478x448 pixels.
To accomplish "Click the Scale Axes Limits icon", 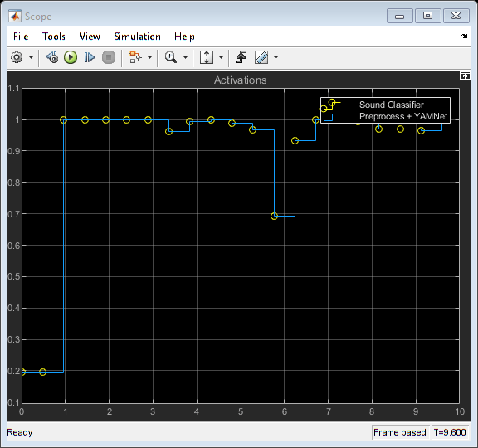I will point(207,57).
